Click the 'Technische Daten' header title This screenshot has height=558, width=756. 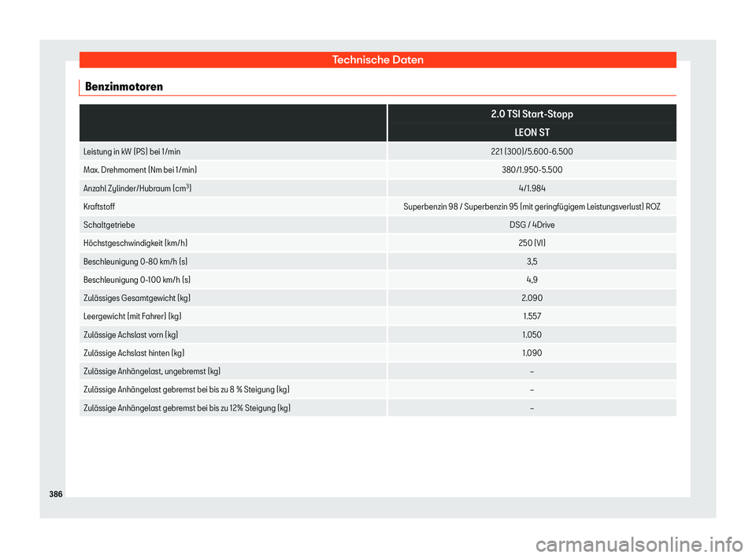(377, 60)
